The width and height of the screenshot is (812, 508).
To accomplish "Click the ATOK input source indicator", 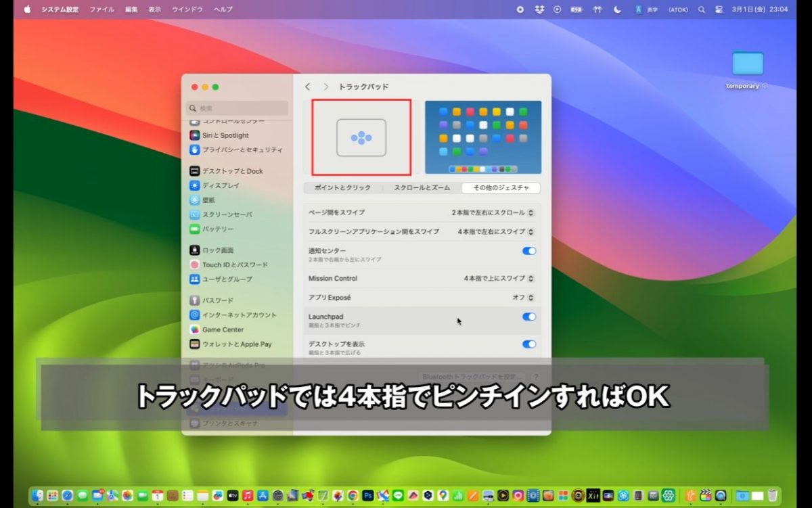I will (677, 9).
